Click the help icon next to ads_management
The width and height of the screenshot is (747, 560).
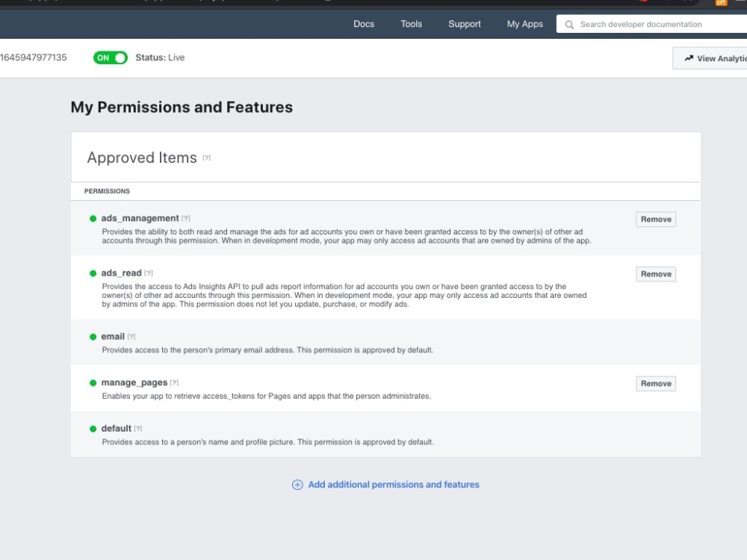coord(186,218)
